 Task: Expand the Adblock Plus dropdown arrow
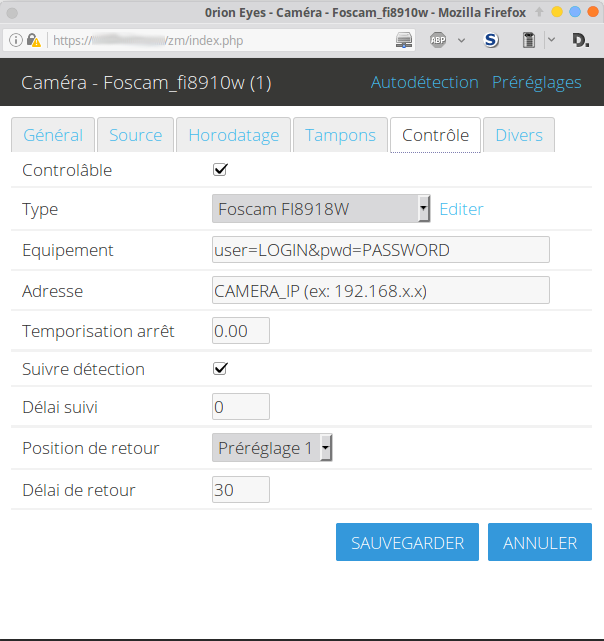(x=461, y=40)
